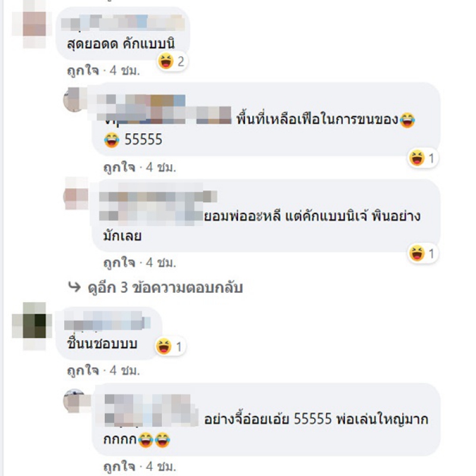Open haha reaction on พื้นที่เหลือเฟือ reply
Image resolution: width=476 pixels, height=476 pixels.
pyautogui.click(x=422, y=158)
